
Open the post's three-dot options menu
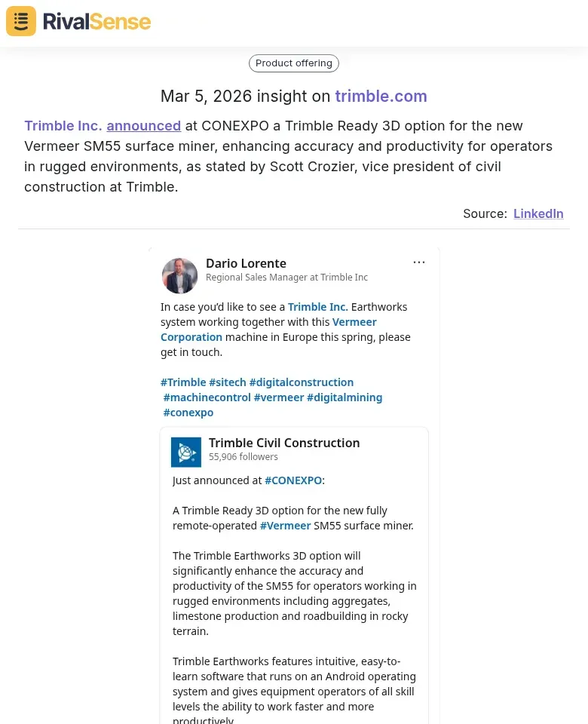(x=419, y=262)
